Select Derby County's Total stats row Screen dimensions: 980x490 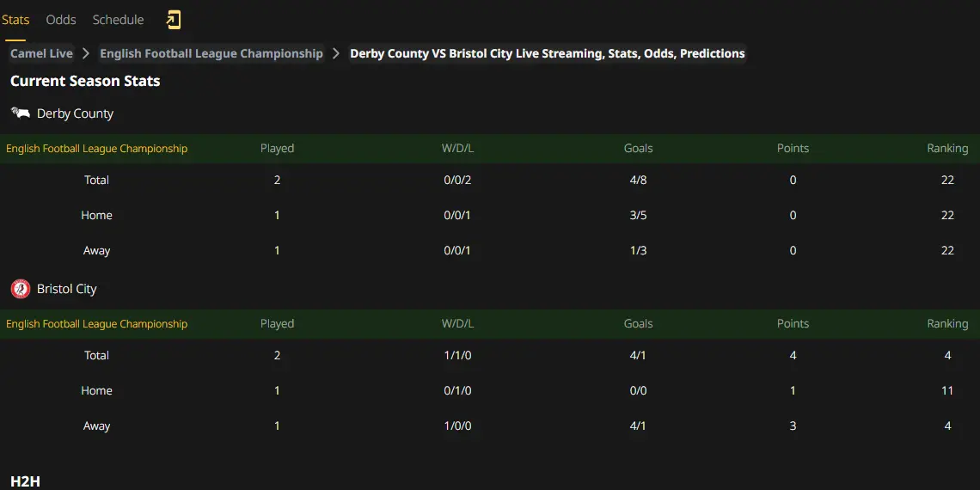click(x=490, y=180)
